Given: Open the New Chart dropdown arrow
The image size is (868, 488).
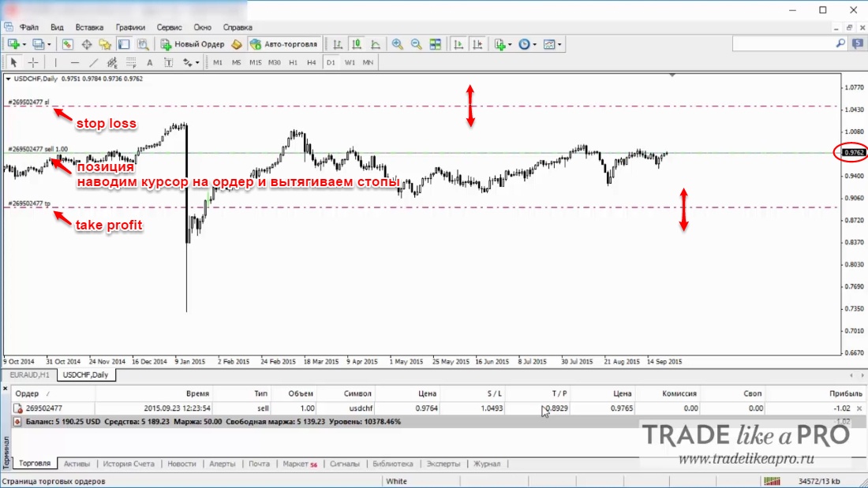Looking at the screenshot, I should click(x=24, y=44).
